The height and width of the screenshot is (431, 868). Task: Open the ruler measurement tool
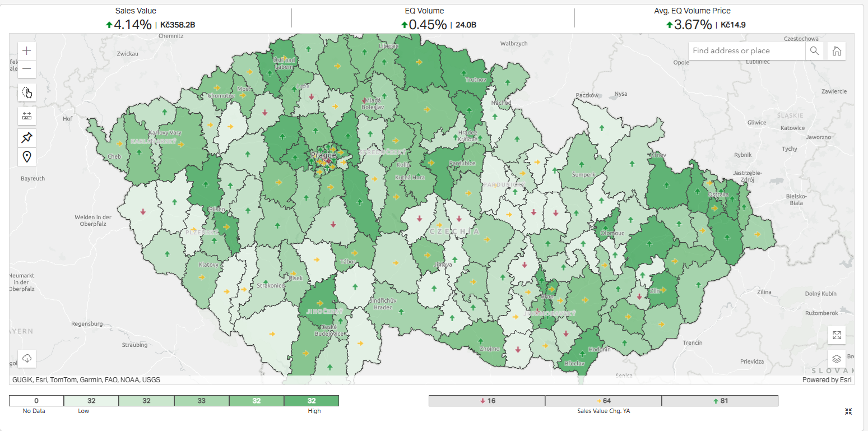[x=27, y=115]
